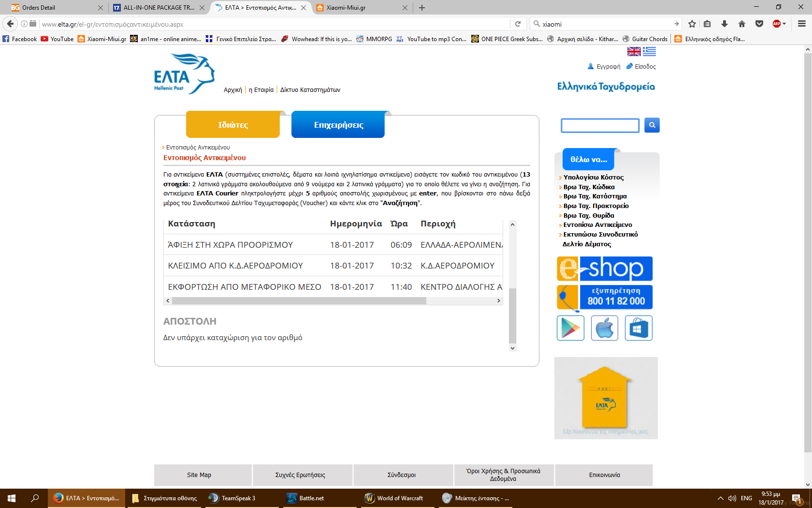Select the Επιχειρήσεις tab
812x508 pixels.
pyautogui.click(x=338, y=125)
